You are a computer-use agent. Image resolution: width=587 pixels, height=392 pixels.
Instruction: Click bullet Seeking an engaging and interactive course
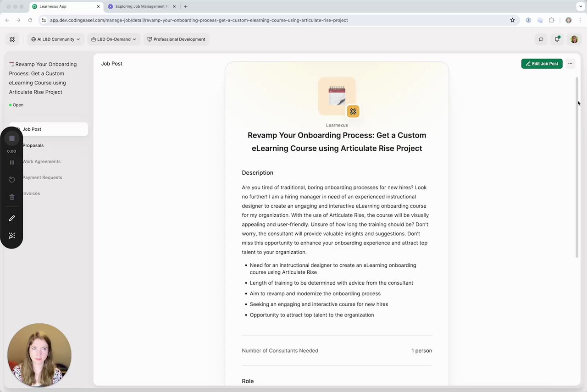pos(319,304)
